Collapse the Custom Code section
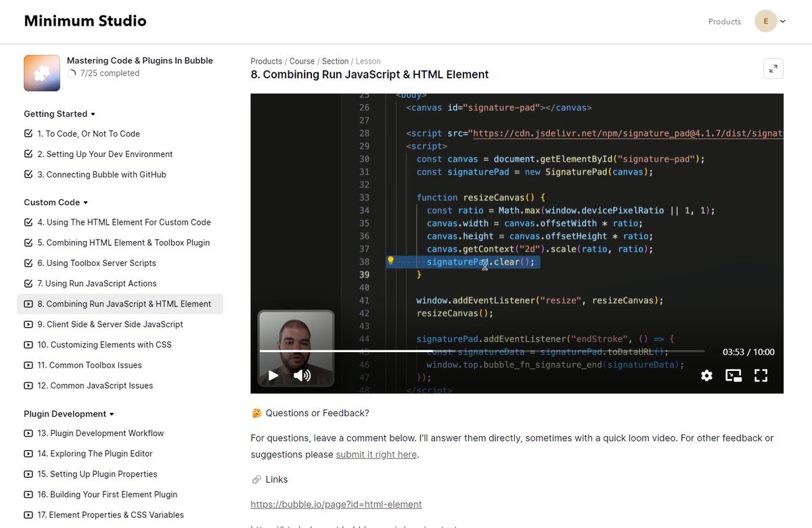This screenshot has width=812, height=528. click(x=56, y=202)
